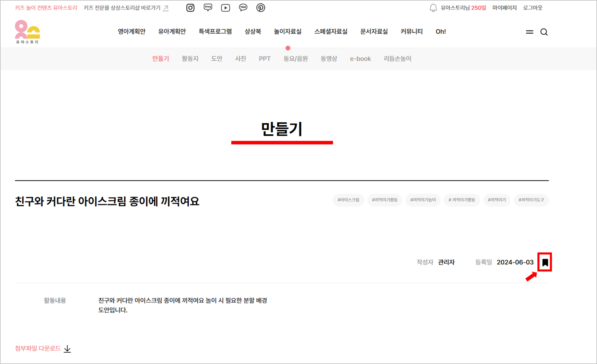Open the YouTube play icon
Screen dimensions: 597x364
coord(225,8)
